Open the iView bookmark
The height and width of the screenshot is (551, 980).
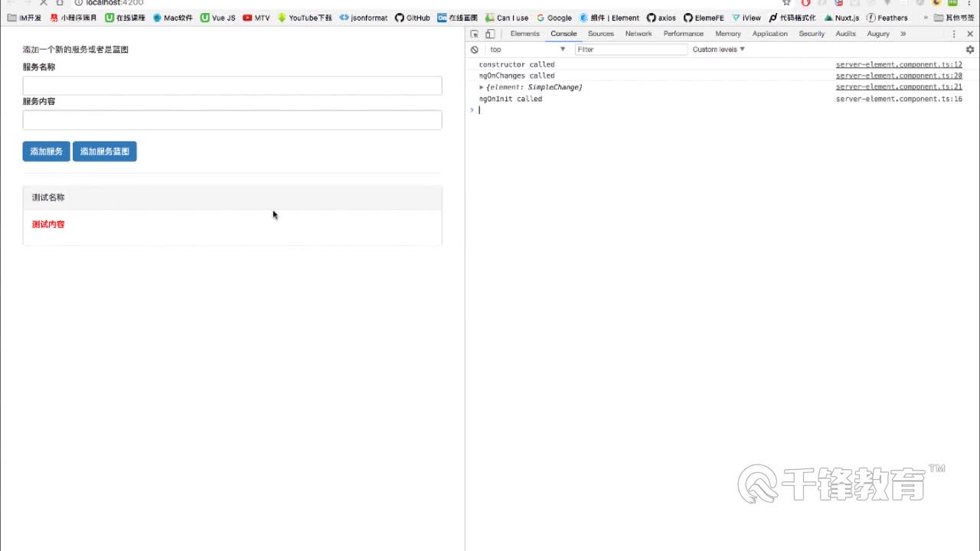[746, 18]
